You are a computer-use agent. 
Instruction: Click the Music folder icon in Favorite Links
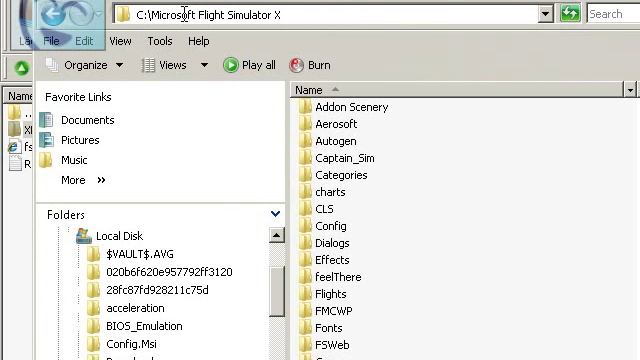tap(46, 160)
